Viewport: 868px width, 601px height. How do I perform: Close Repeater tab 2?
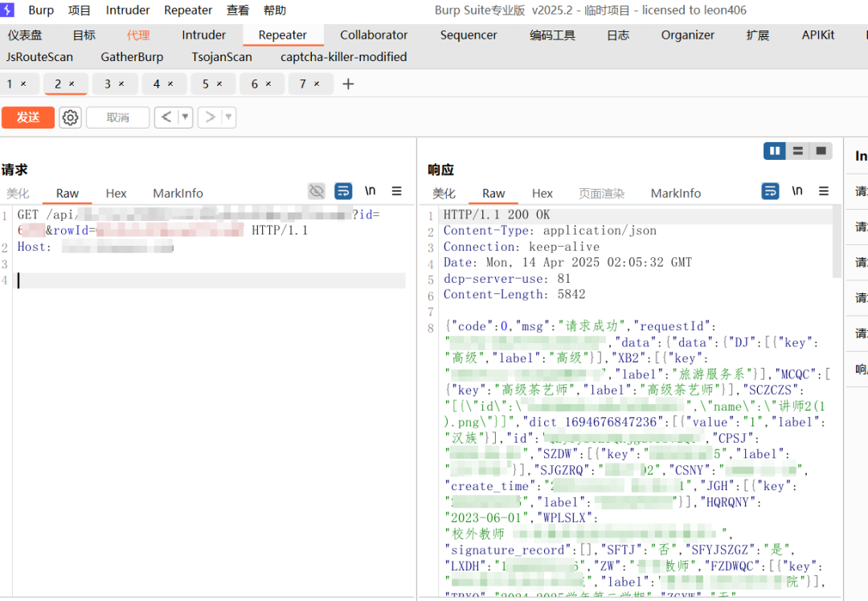click(72, 84)
